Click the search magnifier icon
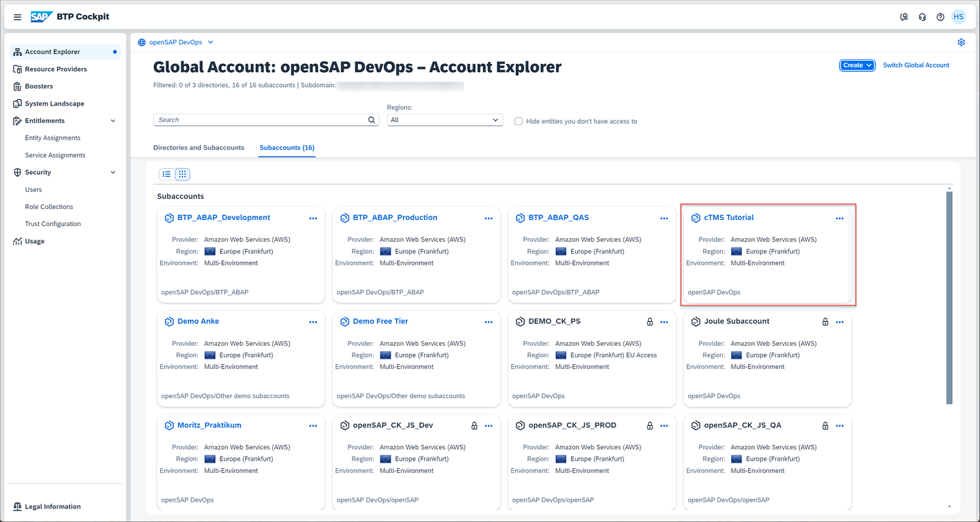Screen dimensions: 980x522 (372, 120)
